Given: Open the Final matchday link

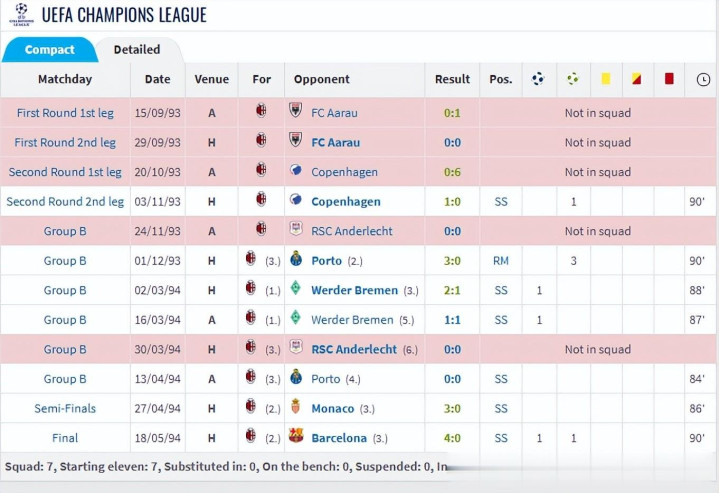Looking at the screenshot, I should pyautogui.click(x=65, y=438).
